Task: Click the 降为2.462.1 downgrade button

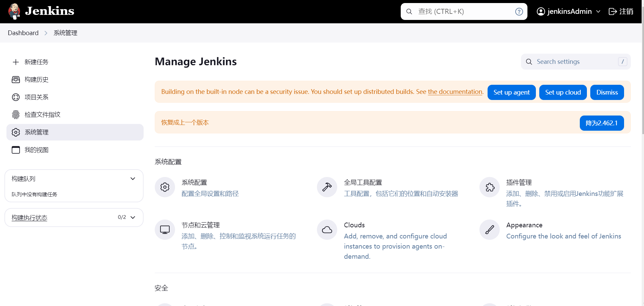Action: 602,123
